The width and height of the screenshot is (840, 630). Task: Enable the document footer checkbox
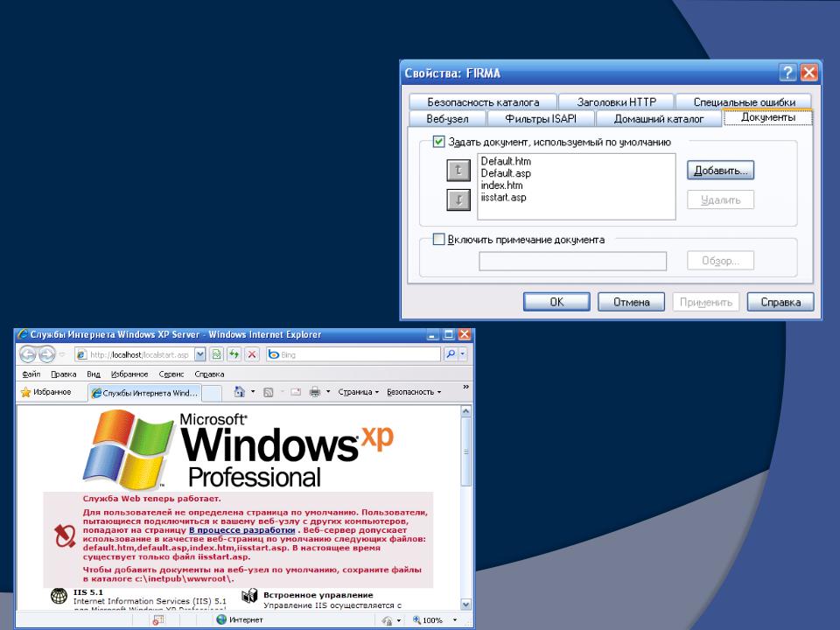[438, 239]
